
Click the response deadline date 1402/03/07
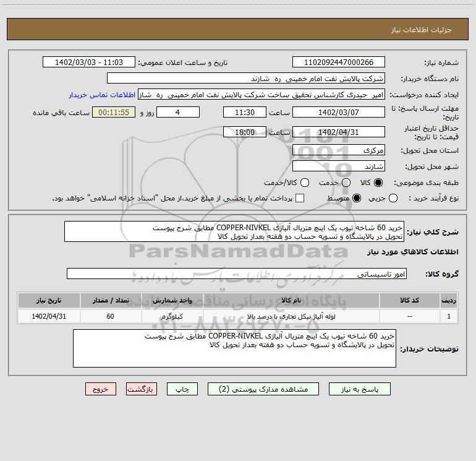click(x=339, y=113)
